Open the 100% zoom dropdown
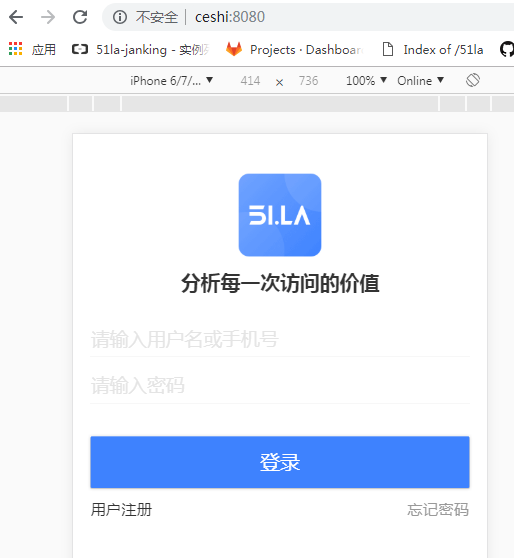 [366, 80]
